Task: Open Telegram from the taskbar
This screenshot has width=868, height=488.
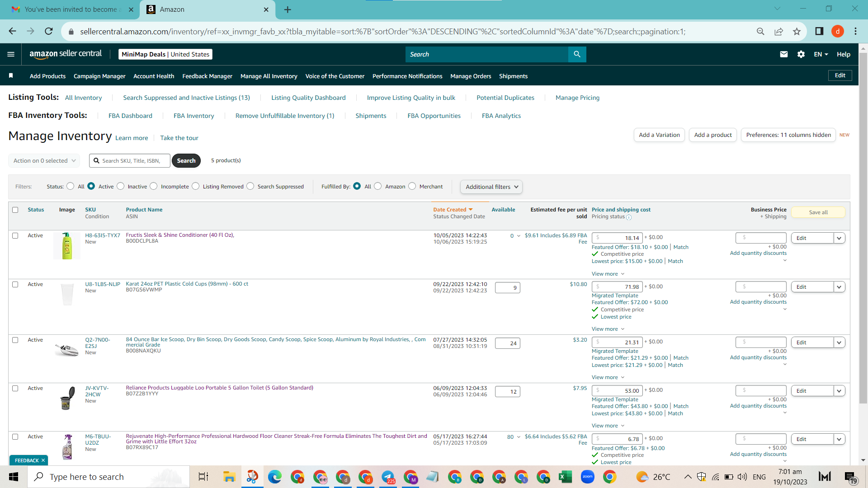Action: (388, 477)
